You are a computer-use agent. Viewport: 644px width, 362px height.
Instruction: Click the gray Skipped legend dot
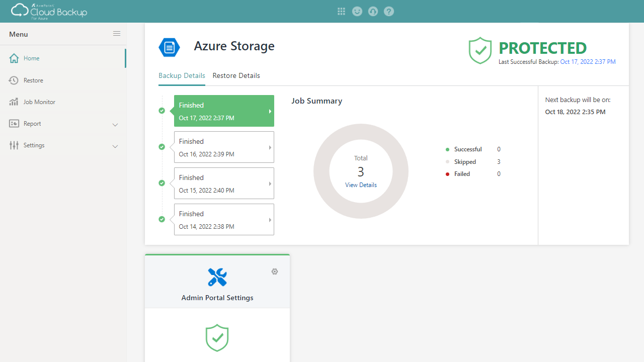coord(447,162)
